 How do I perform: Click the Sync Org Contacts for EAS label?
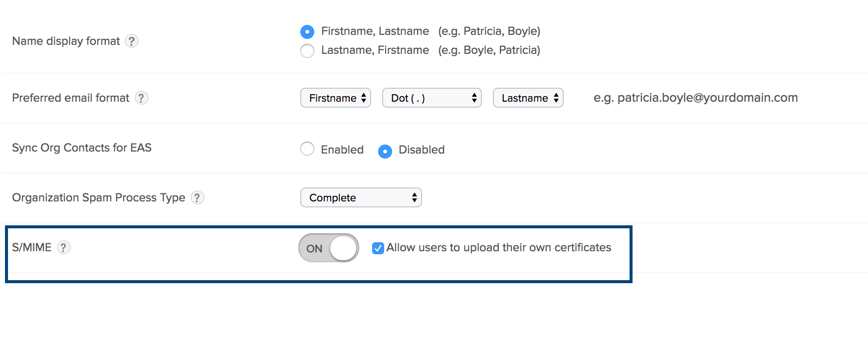coord(82,148)
